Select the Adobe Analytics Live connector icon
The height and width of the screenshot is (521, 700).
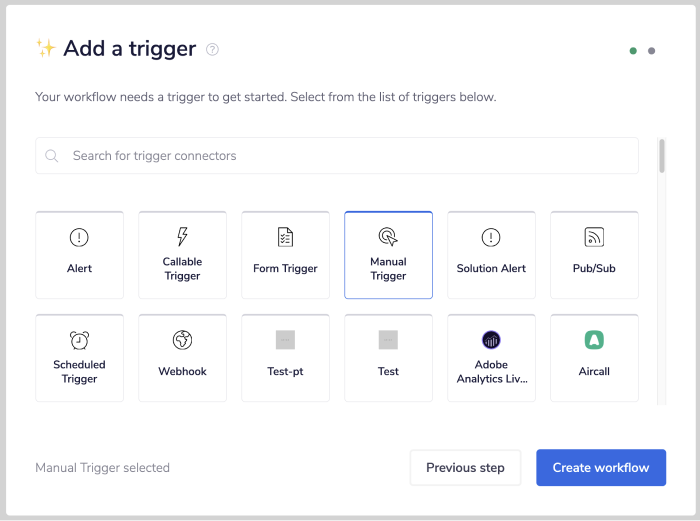click(491, 340)
